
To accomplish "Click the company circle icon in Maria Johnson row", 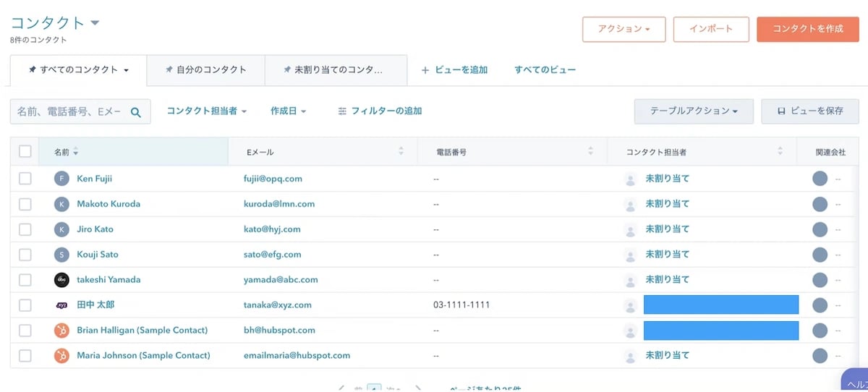I will [x=820, y=356].
